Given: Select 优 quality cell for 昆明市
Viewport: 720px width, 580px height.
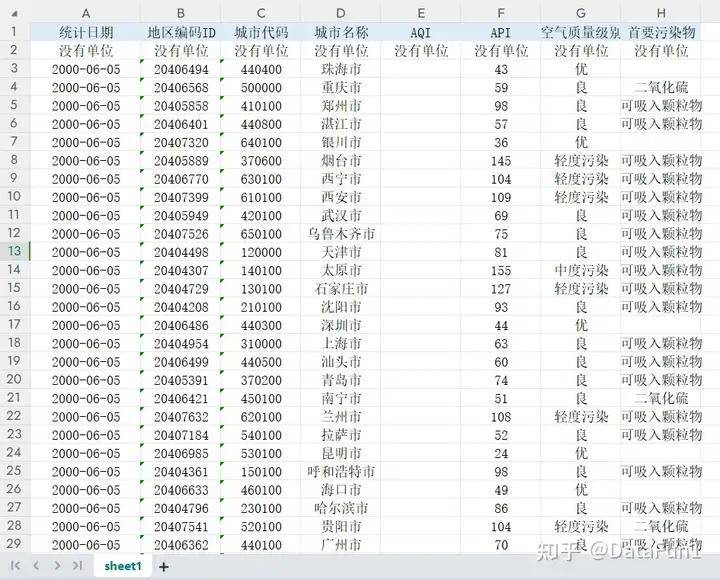Looking at the screenshot, I should [580, 453].
